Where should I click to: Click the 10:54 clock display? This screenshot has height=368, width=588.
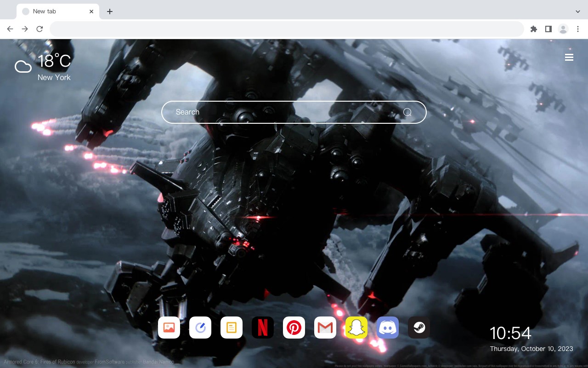pyautogui.click(x=510, y=333)
